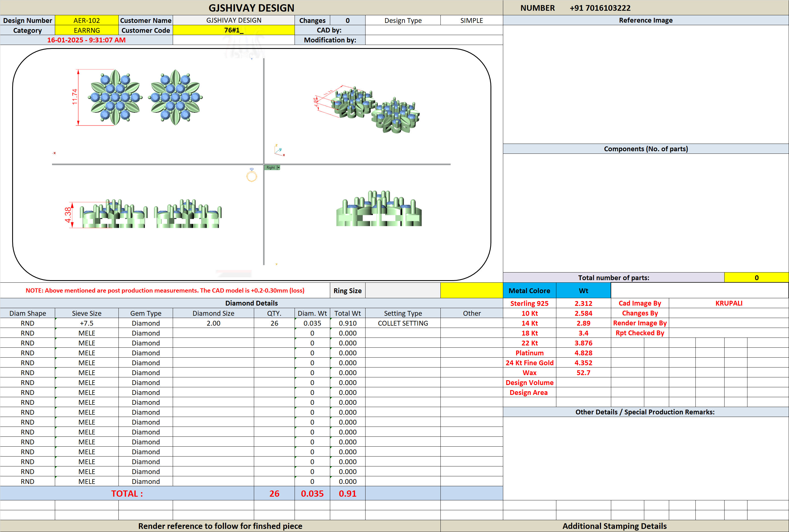
Task: Click the right-view single earring render
Action: 379,208
